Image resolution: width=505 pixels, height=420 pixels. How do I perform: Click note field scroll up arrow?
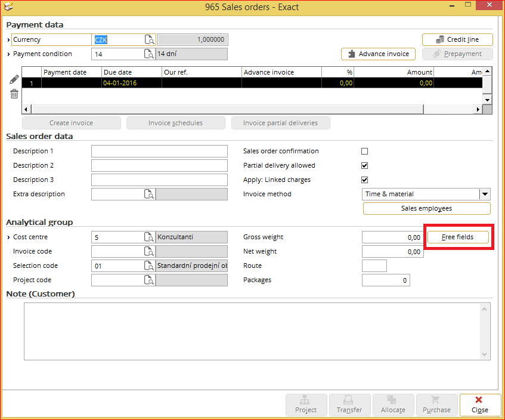[484, 309]
